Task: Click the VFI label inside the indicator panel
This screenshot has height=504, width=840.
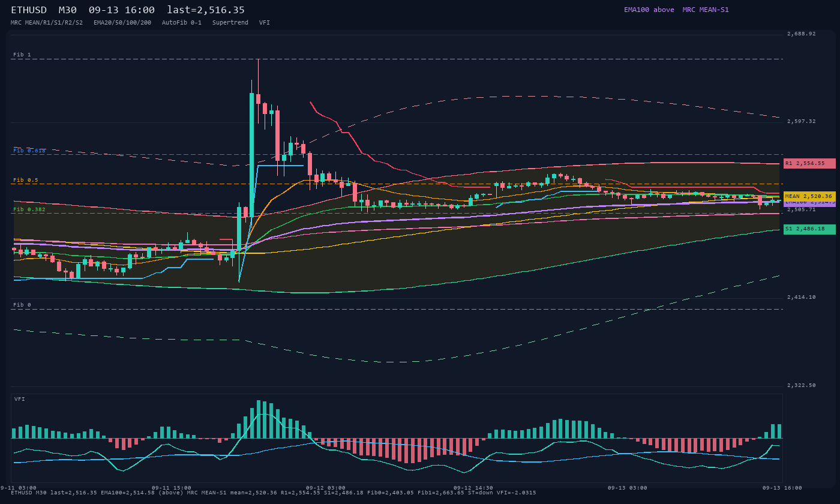Action: 20,399
